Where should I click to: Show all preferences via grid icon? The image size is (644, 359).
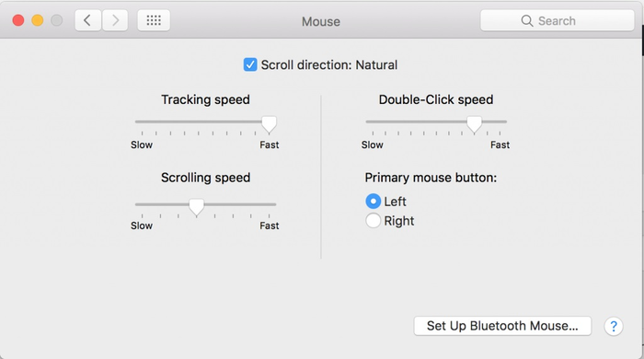(x=154, y=20)
